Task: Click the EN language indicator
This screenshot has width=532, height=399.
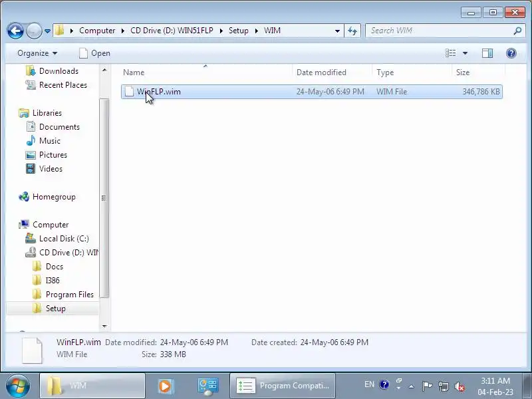Action: click(x=369, y=384)
